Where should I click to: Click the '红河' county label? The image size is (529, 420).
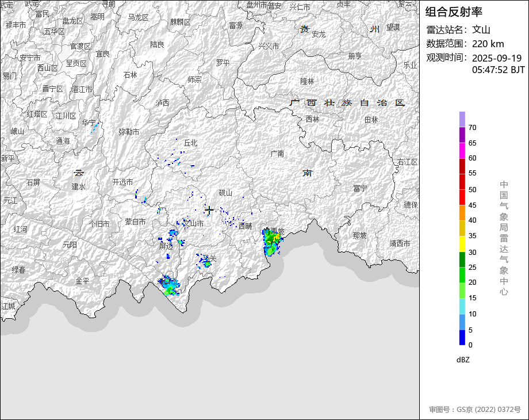(x=20, y=229)
